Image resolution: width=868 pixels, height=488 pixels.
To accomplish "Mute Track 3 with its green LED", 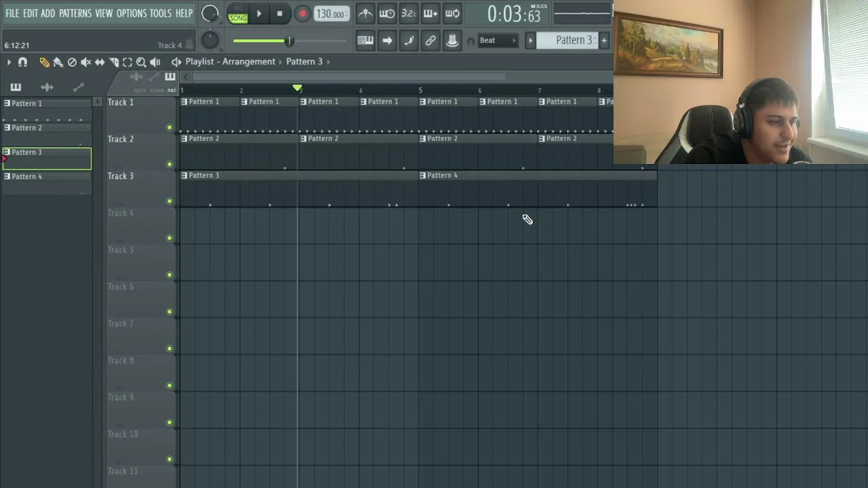I will coord(170,201).
